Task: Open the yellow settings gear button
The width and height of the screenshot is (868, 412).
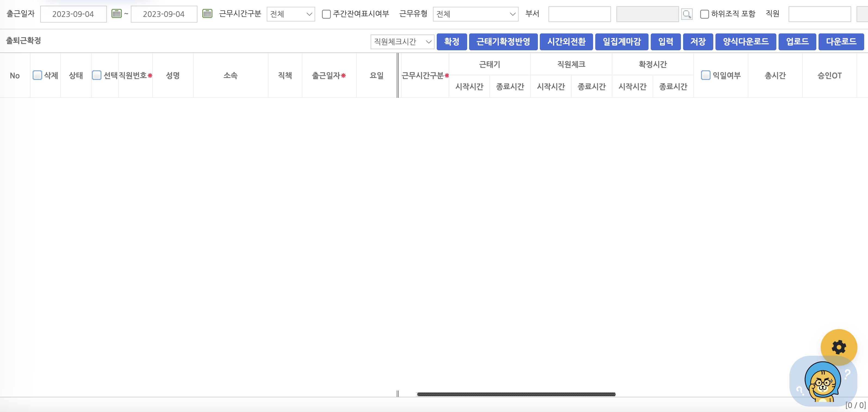Action: tap(838, 347)
